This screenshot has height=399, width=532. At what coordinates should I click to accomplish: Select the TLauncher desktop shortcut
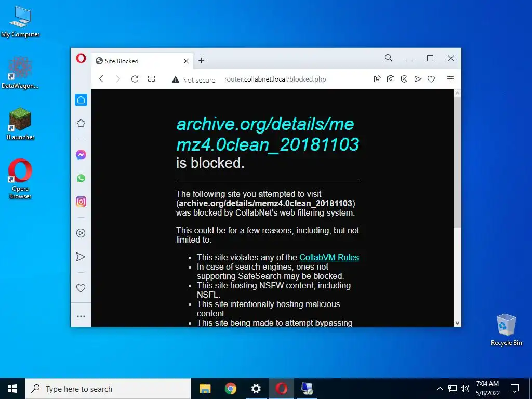click(x=20, y=124)
